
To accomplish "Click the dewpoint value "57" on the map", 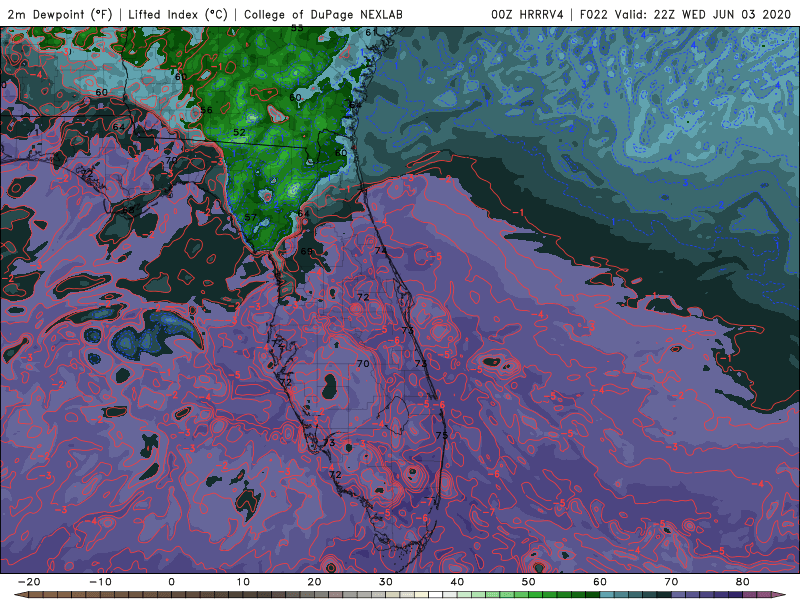I will pos(251,217).
